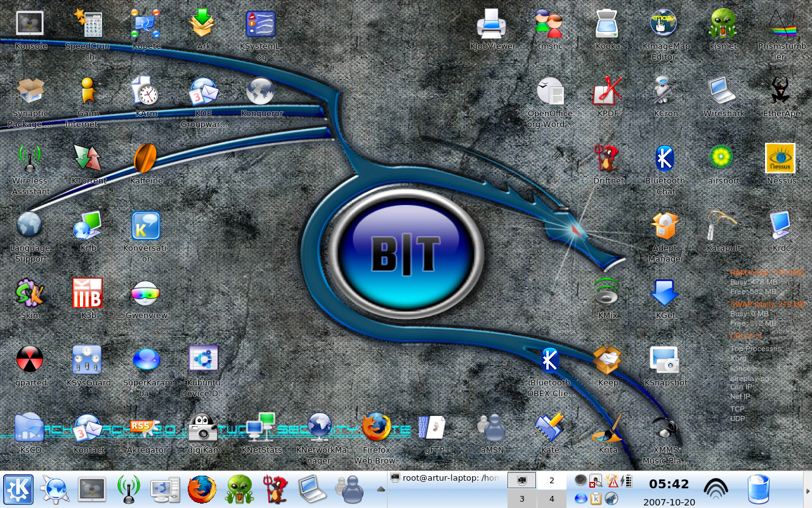Launch gparted partition editor

[x=30, y=359]
